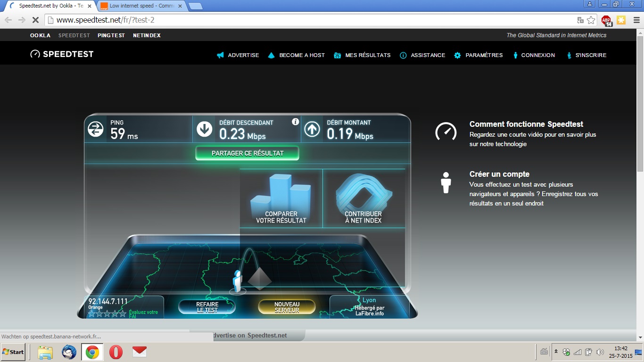The image size is (644, 362).
Task: Open the email client from the taskbar
Action: [x=139, y=352]
